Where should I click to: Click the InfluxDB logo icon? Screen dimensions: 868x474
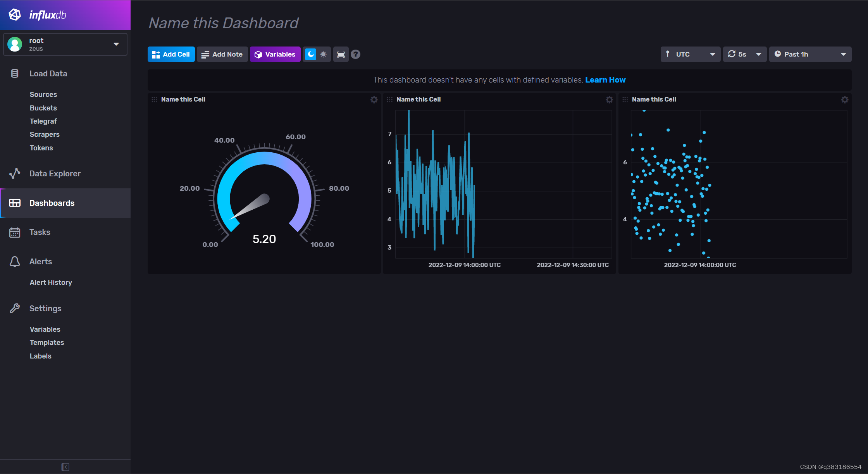[15, 15]
